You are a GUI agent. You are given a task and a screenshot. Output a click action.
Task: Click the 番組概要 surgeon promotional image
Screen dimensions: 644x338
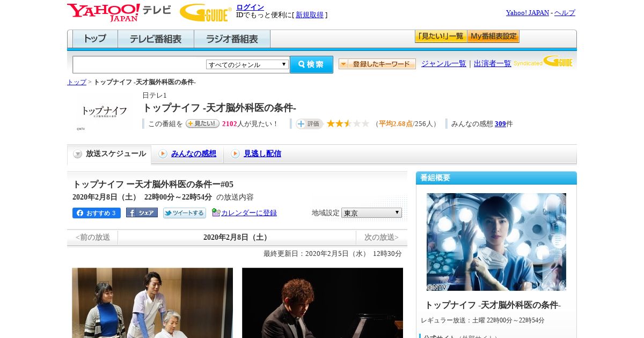pos(496,242)
